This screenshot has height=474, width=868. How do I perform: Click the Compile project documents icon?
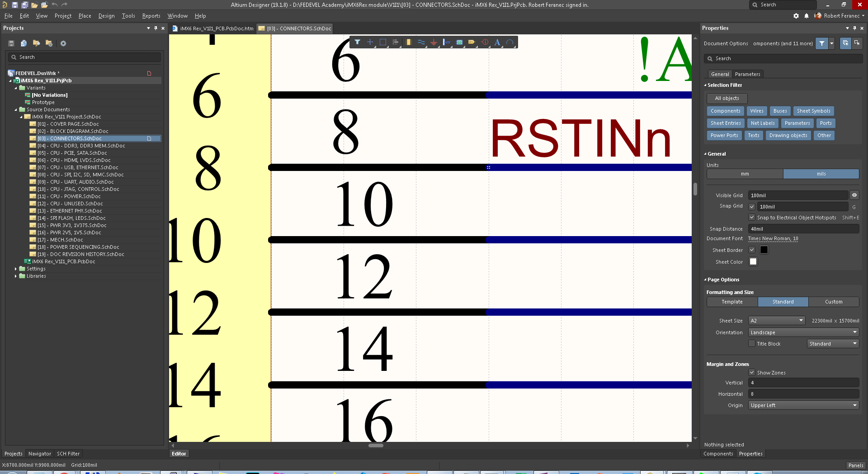(x=24, y=43)
